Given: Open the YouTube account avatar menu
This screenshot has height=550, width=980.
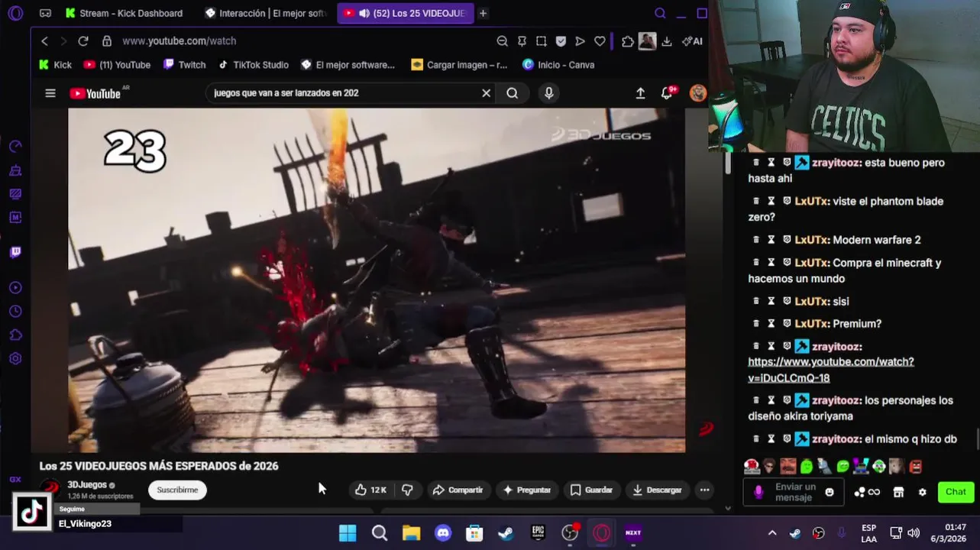Looking at the screenshot, I should tap(697, 93).
